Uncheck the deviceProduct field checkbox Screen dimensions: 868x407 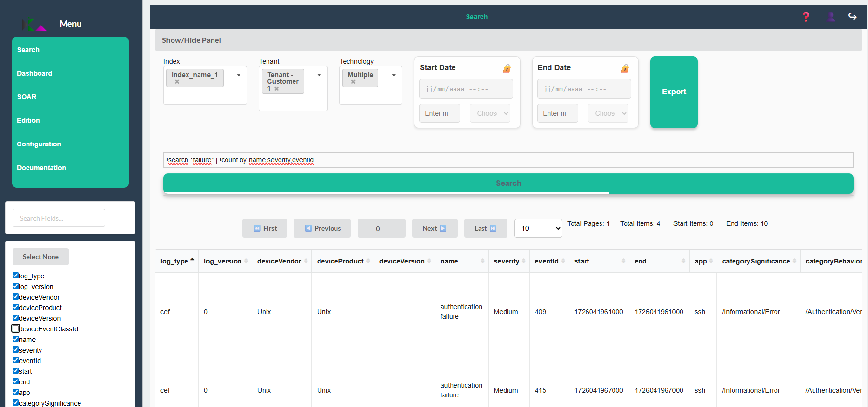pos(15,307)
